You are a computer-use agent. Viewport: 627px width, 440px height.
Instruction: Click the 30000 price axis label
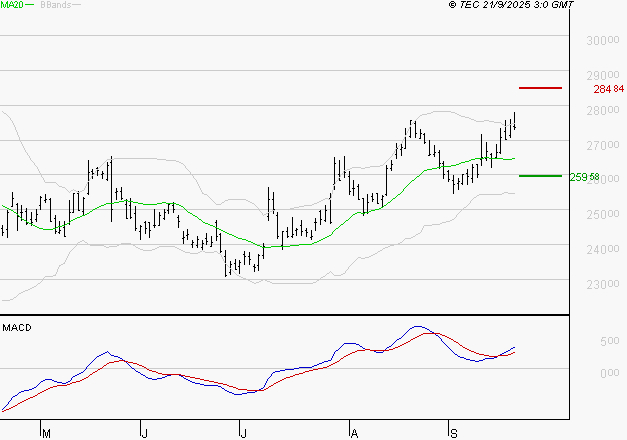click(x=600, y=41)
